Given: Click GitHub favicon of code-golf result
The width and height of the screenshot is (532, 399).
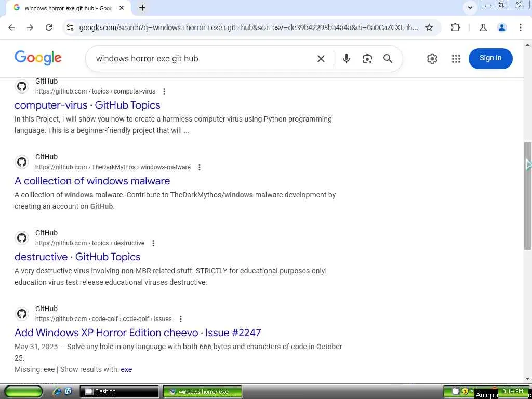Looking at the screenshot, I should pyautogui.click(x=22, y=314).
